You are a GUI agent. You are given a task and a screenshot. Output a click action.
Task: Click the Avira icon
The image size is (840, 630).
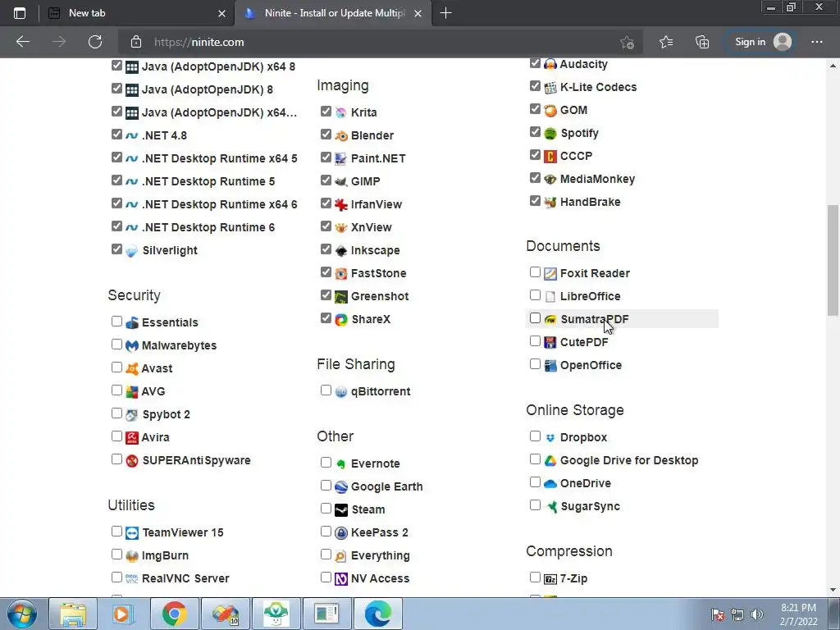(132, 438)
